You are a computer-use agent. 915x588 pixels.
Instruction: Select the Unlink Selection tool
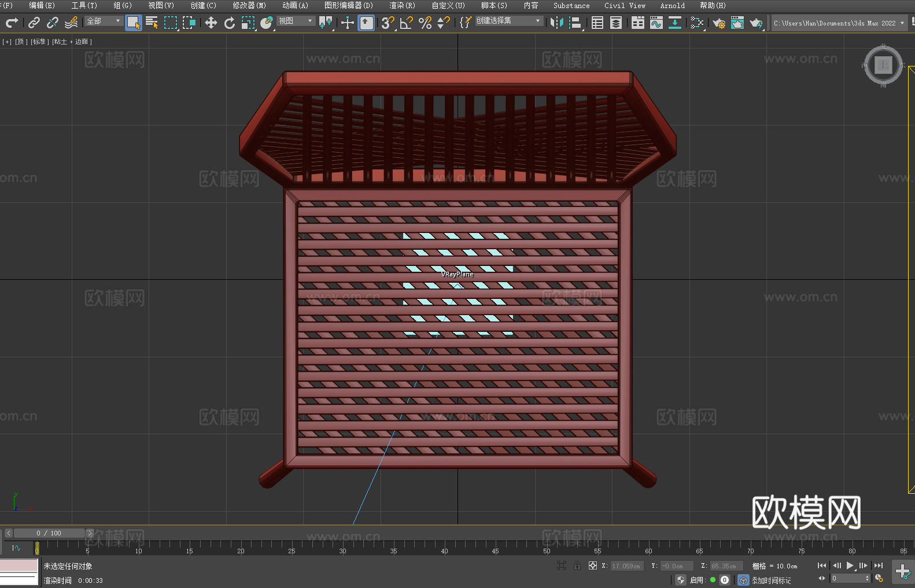[53, 23]
